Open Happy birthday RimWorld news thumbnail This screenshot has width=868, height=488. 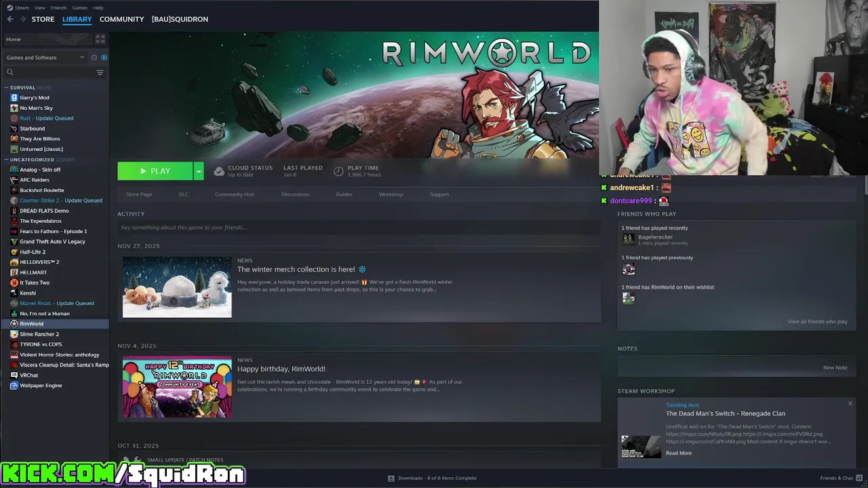pyautogui.click(x=177, y=387)
